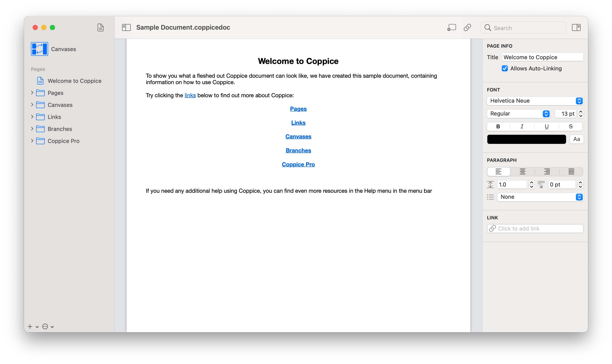
Task: Follow the Links link in document
Action: coord(298,123)
